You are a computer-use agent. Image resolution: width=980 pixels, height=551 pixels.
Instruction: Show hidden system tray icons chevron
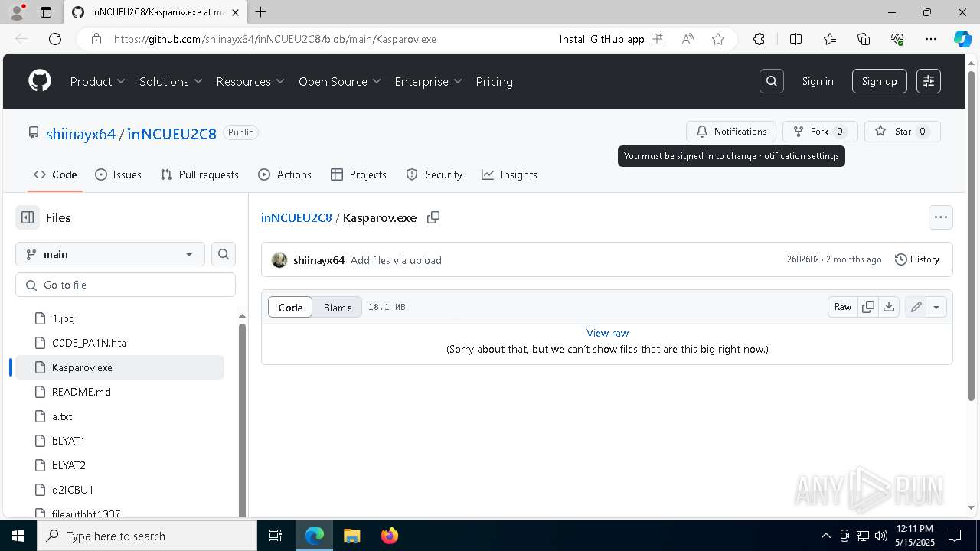tap(825, 536)
